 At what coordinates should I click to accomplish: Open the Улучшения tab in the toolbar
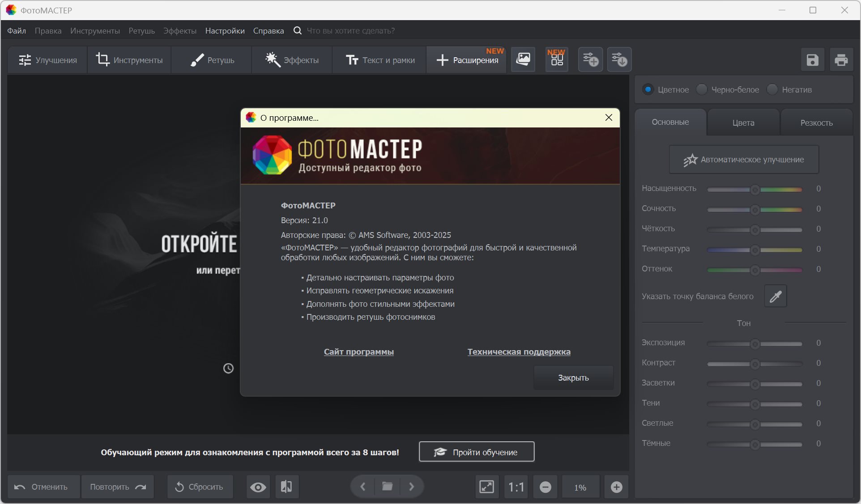coord(47,60)
